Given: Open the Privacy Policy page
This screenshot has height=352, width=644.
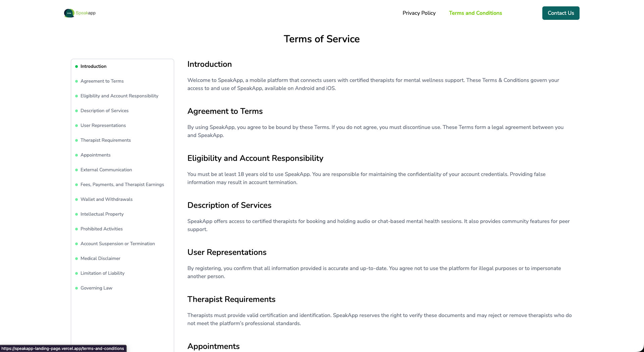Looking at the screenshot, I should tap(418, 13).
